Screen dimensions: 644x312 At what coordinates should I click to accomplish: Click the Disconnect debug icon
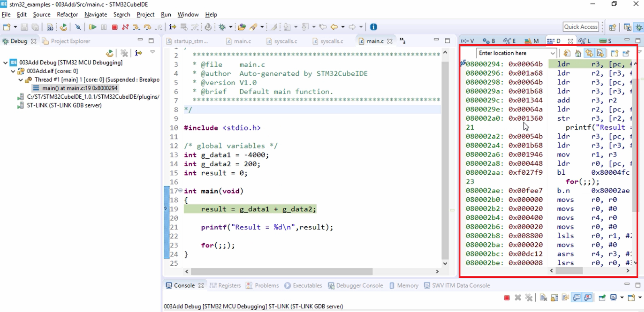point(125,27)
